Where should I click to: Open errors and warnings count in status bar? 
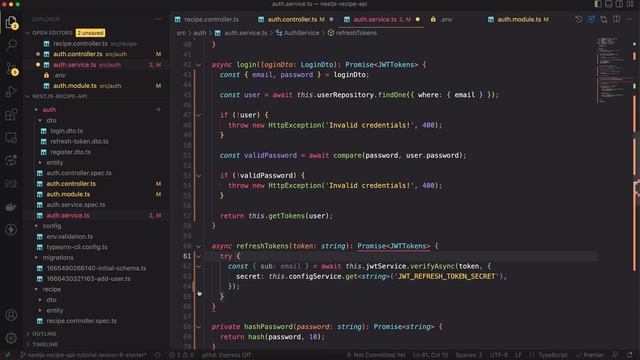(x=182, y=355)
